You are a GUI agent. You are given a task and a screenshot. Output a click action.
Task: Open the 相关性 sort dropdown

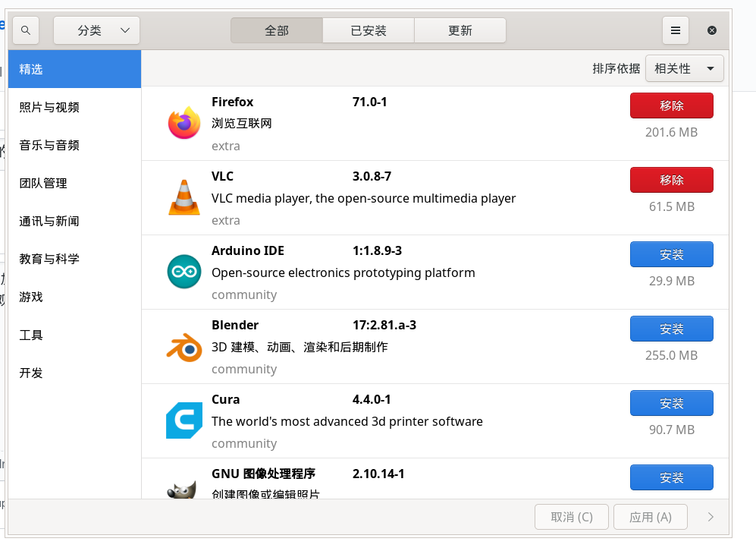[x=683, y=68]
